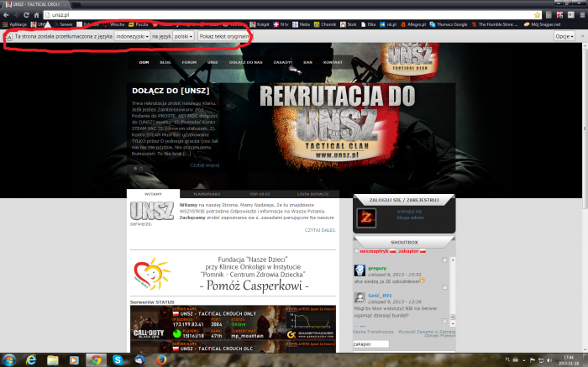Open Firefox from the taskbar

[x=161, y=360]
